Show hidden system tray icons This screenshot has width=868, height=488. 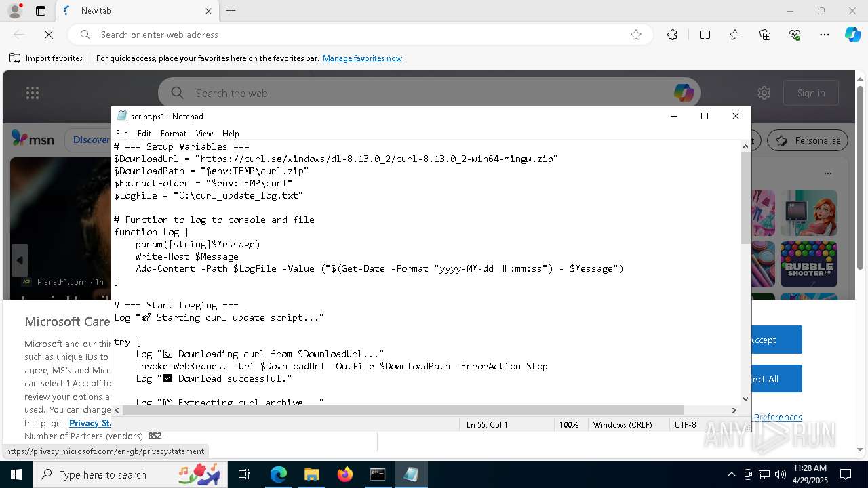731,474
